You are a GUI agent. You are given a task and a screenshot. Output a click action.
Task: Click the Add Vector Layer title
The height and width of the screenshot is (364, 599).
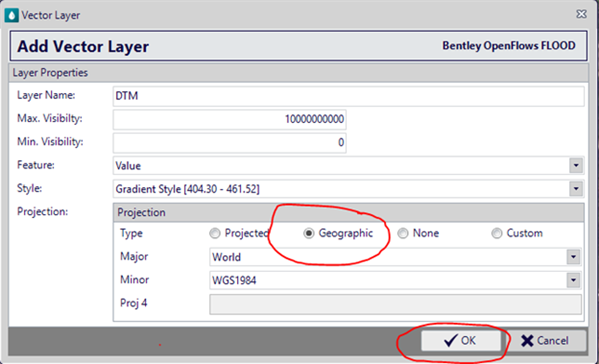point(83,47)
